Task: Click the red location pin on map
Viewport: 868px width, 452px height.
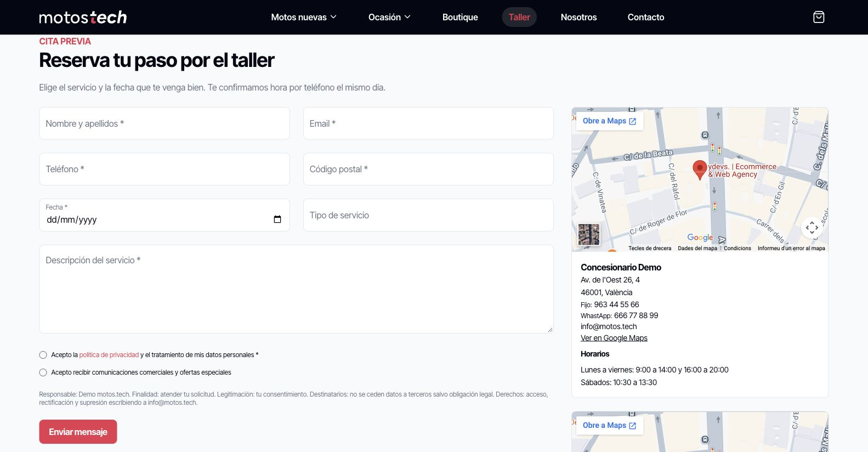Action: click(x=700, y=169)
